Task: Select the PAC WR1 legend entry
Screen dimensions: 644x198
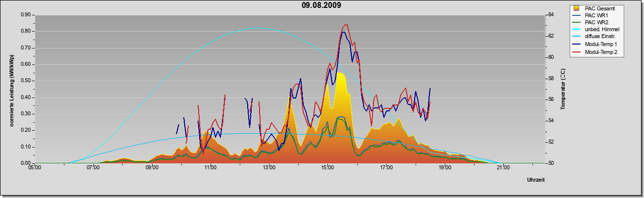Action: pos(596,15)
